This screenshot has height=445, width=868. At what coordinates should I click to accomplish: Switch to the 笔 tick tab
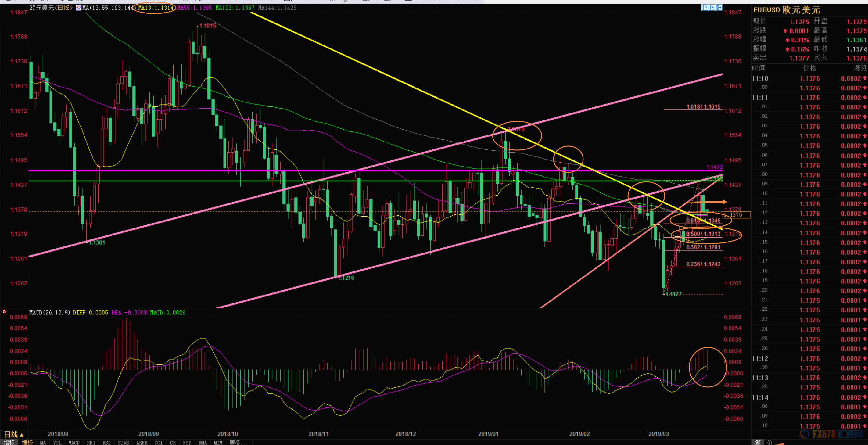pos(758,442)
